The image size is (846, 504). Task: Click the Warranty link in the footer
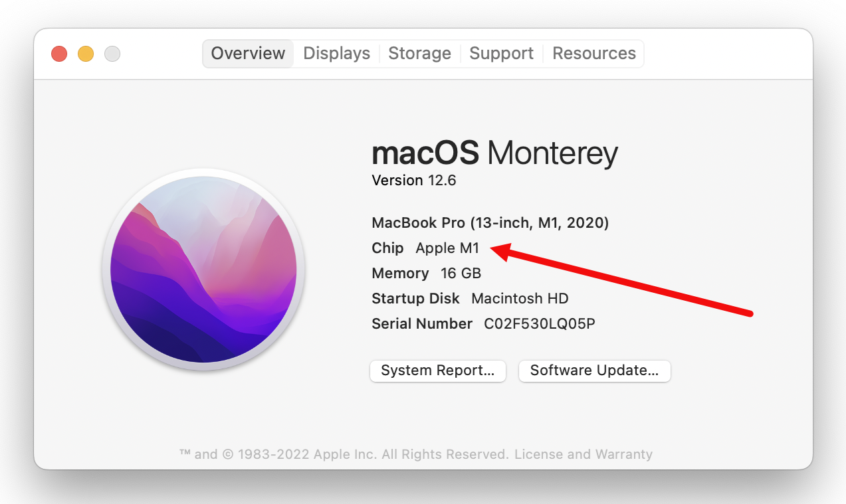[x=625, y=454]
